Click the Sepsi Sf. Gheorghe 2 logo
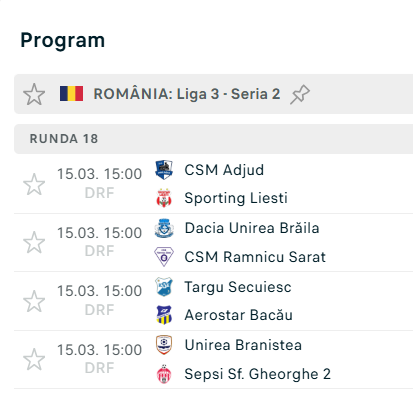The image size is (413, 397). coord(164,374)
